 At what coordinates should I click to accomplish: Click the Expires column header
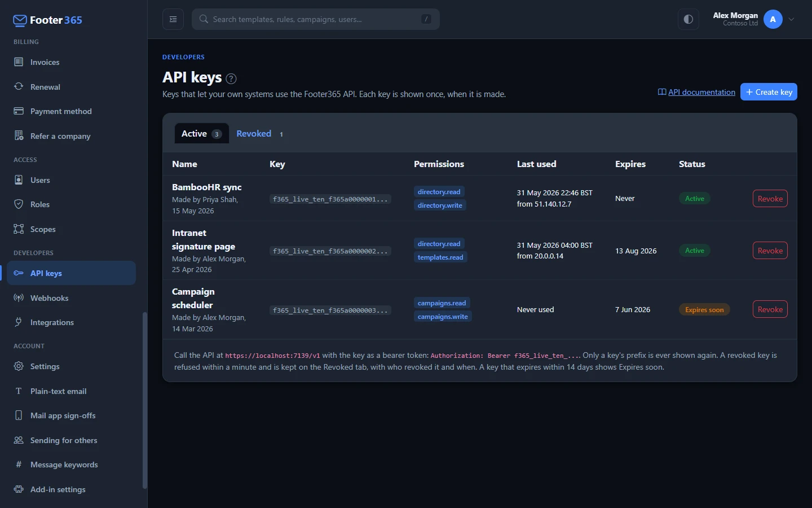(x=630, y=164)
